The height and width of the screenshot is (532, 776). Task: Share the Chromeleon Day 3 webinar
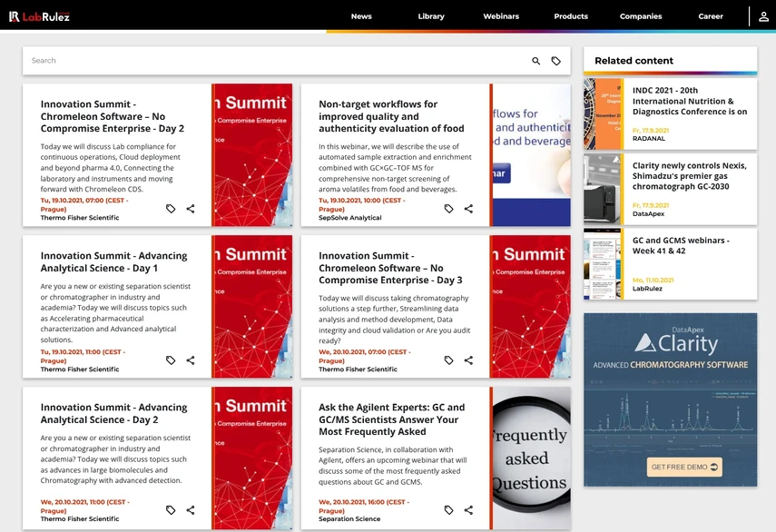(x=468, y=360)
